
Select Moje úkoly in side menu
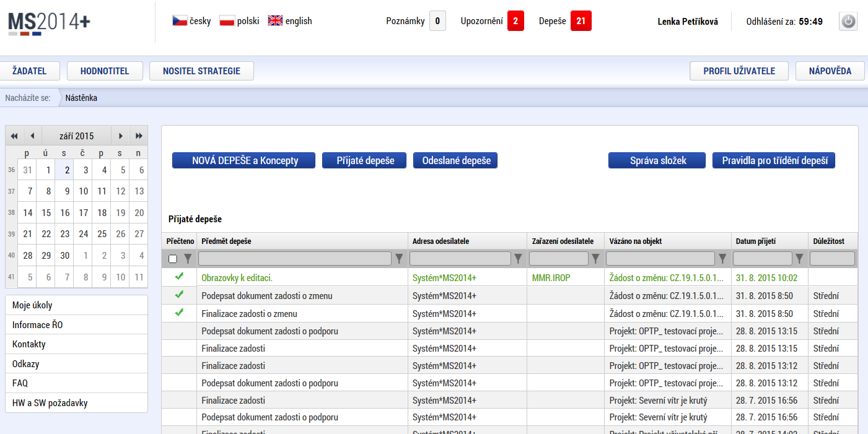77,305
